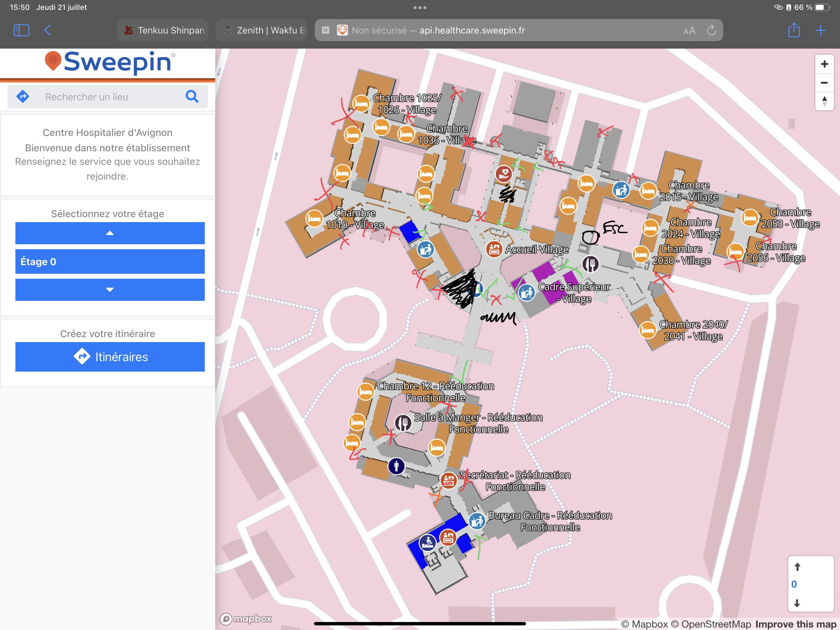Viewport: 840px width, 630px height.
Task: Click the Salle à Manger restaurant marker
Action: 403,423
